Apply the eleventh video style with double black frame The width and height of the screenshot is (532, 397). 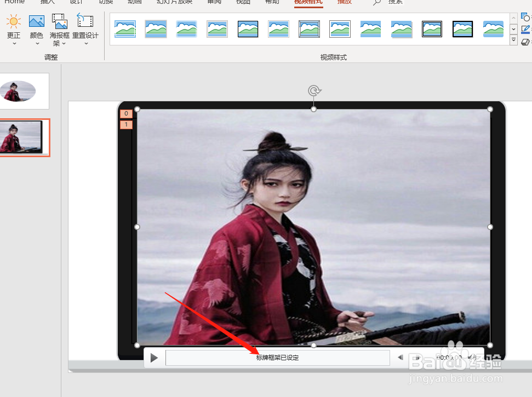point(432,29)
